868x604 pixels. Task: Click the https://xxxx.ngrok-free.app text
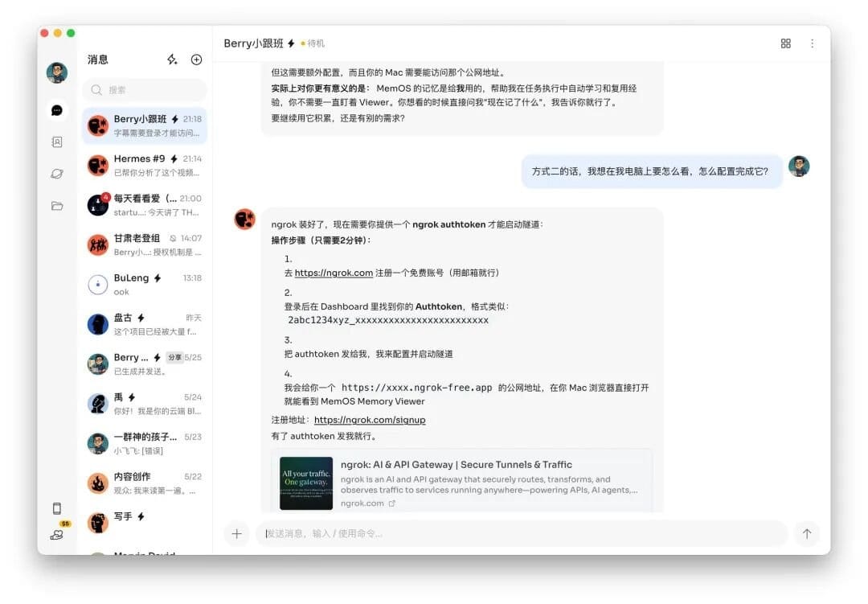point(416,388)
